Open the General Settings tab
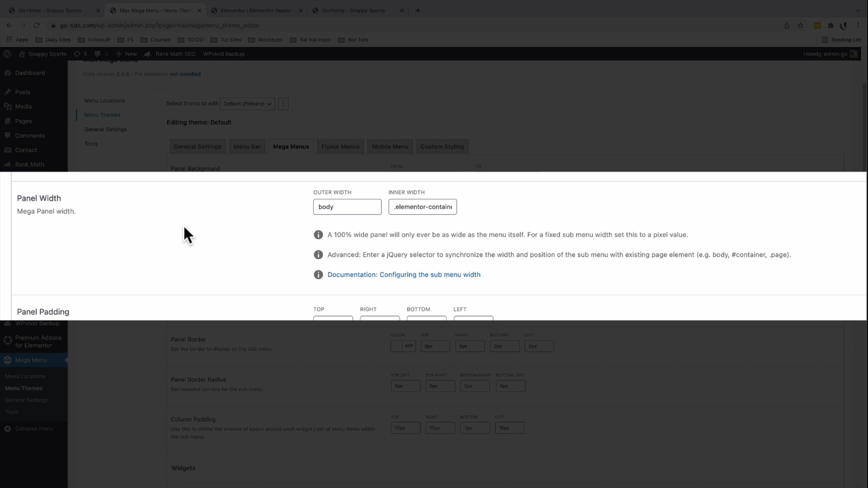868x488 pixels. click(x=198, y=147)
